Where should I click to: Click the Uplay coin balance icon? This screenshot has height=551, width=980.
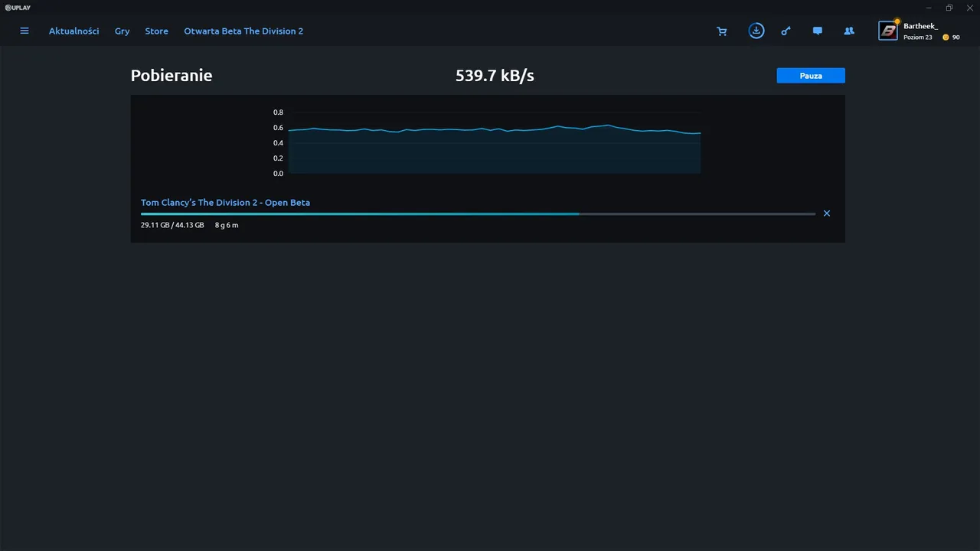(946, 37)
